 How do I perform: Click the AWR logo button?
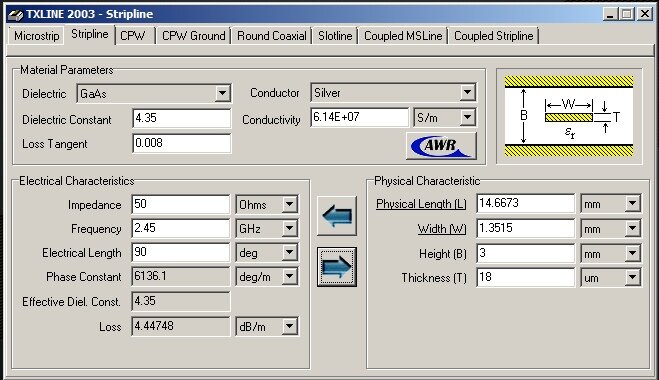point(441,145)
